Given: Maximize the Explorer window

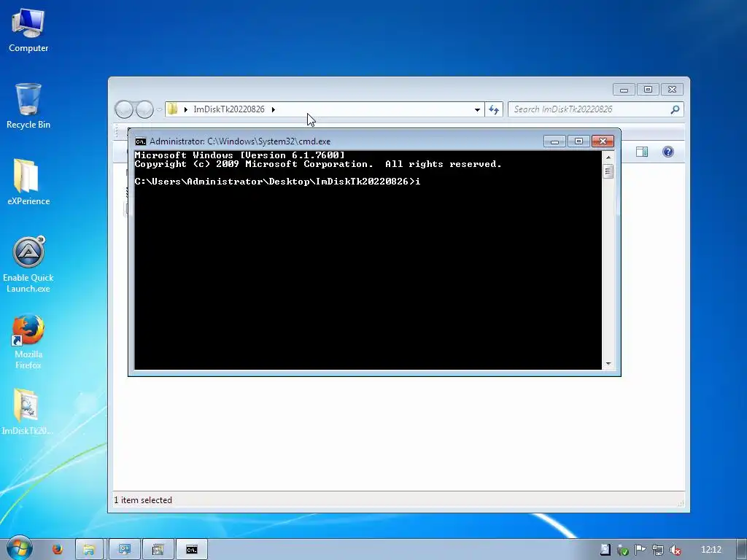Looking at the screenshot, I should click(x=648, y=89).
